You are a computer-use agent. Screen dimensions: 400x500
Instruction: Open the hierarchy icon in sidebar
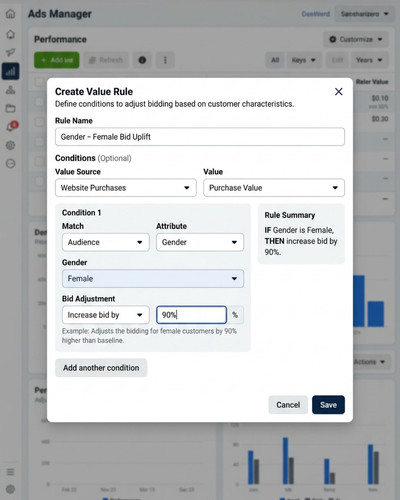(x=11, y=90)
